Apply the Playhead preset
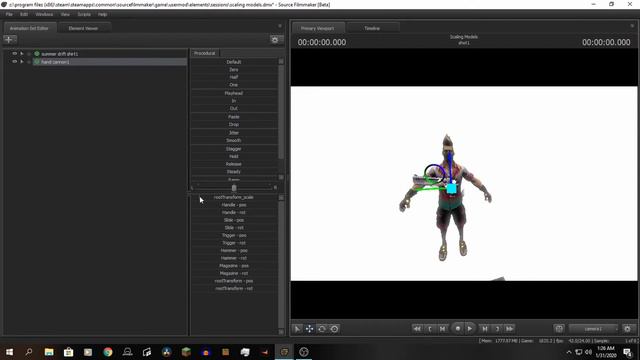 click(234, 93)
